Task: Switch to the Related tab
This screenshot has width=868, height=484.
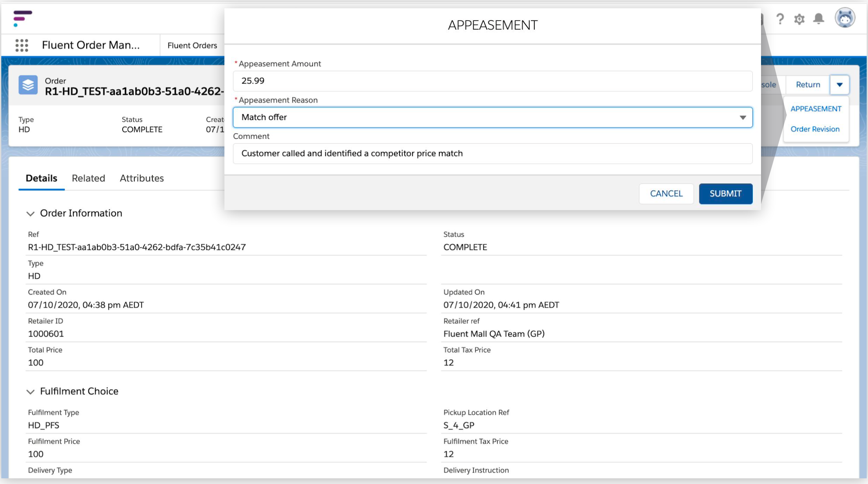Action: 88,178
